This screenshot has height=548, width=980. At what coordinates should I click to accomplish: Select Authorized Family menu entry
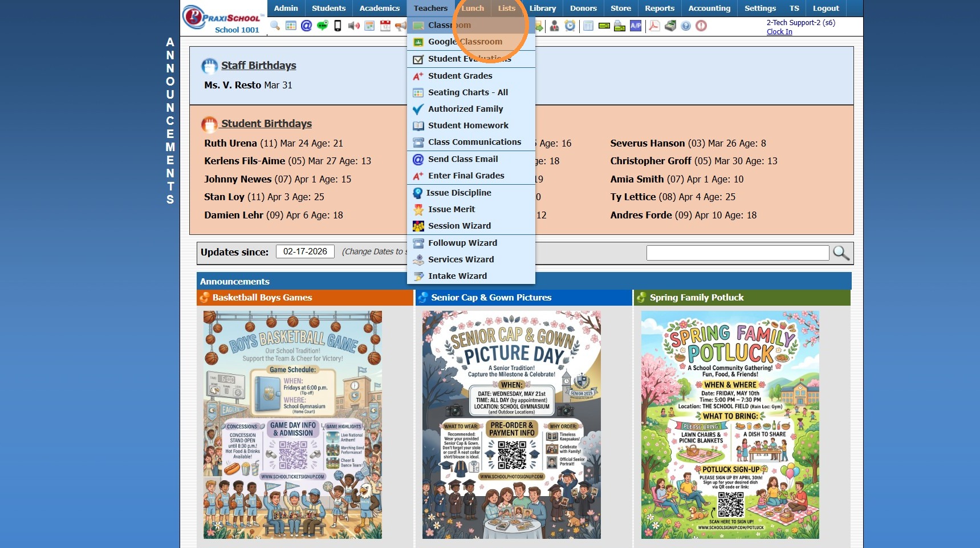point(471,109)
